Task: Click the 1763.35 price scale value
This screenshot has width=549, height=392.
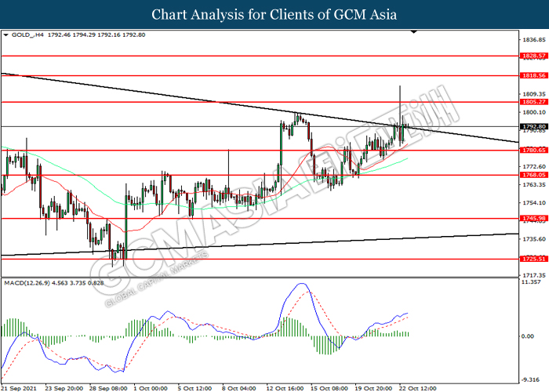Action: pos(533,185)
